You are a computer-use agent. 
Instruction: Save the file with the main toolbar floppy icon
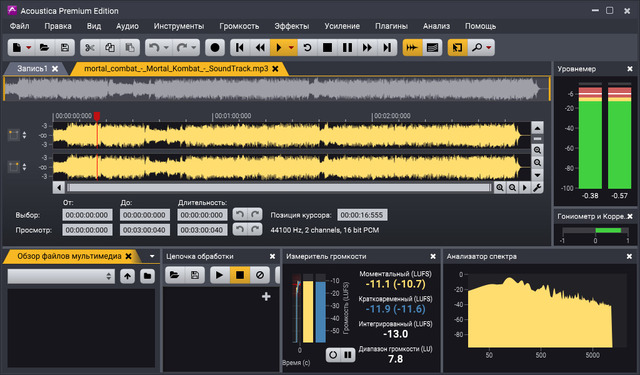[64, 48]
